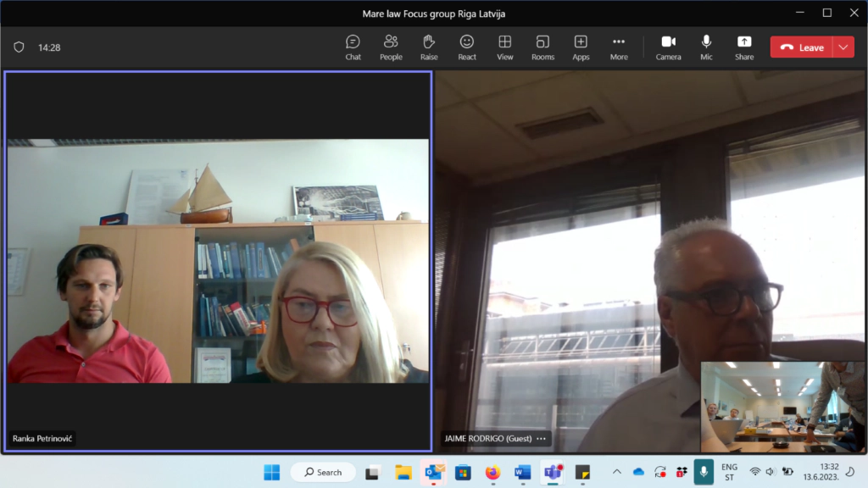This screenshot has height=488, width=868.
Task: Expand the dropdown arrow beside Leave
Action: [x=843, y=47]
